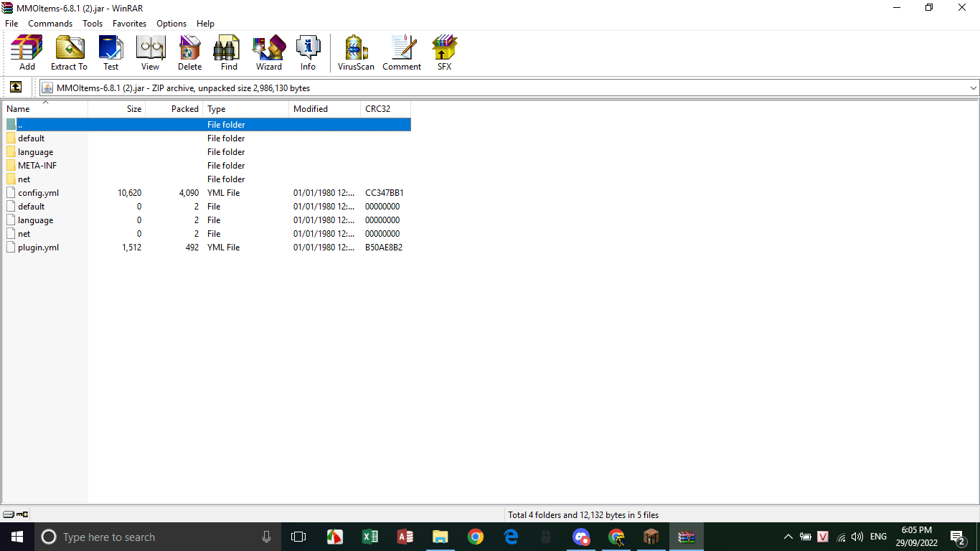Click the Add toolbar icon
Image resolution: width=980 pixels, height=551 pixels.
click(x=27, y=53)
